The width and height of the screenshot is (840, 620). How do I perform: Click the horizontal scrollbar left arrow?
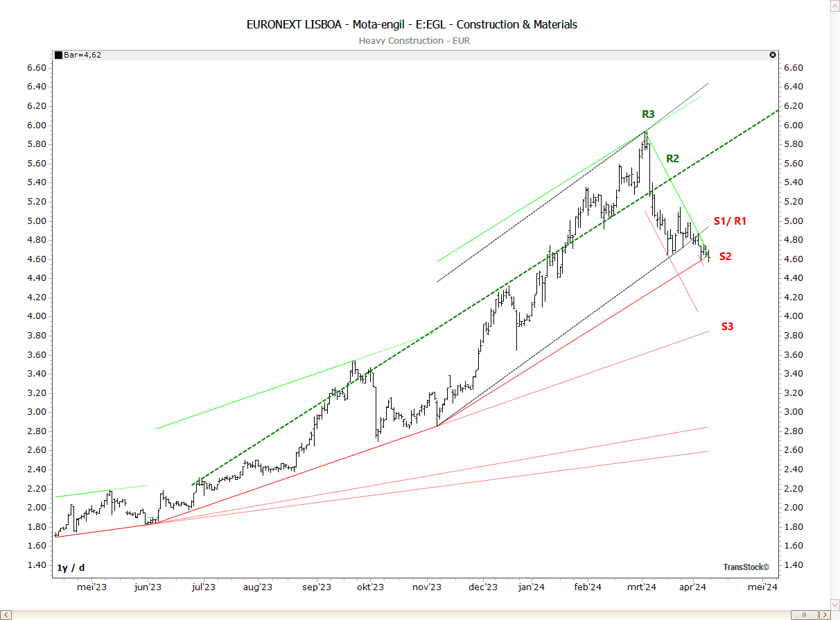[6, 614]
